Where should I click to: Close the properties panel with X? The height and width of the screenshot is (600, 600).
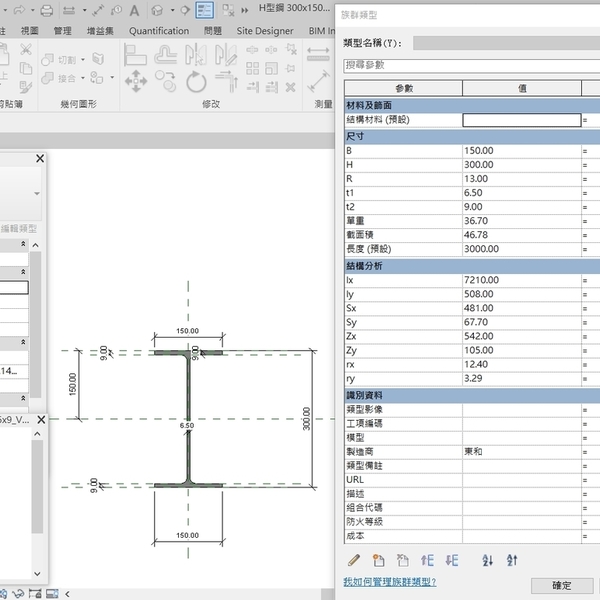(40, 158)
